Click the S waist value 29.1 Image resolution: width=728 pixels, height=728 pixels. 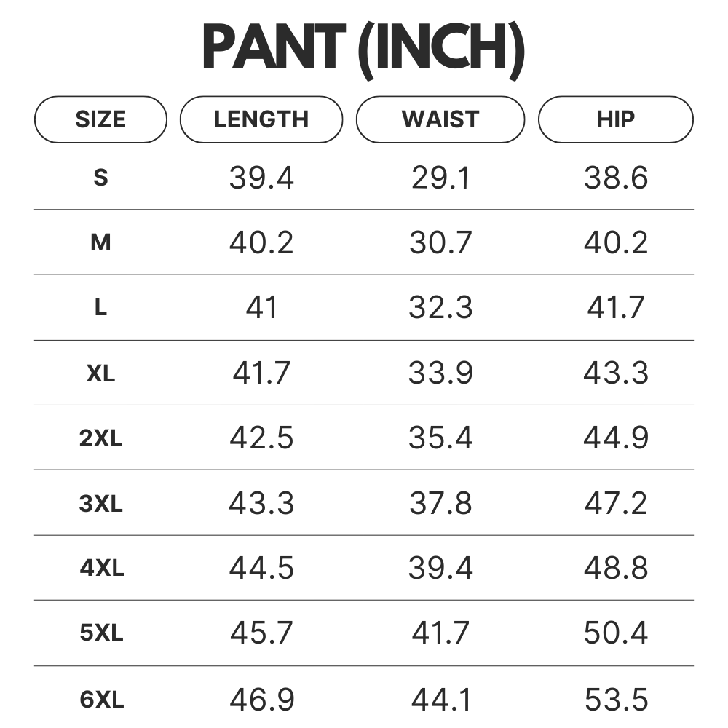(440, 178)
